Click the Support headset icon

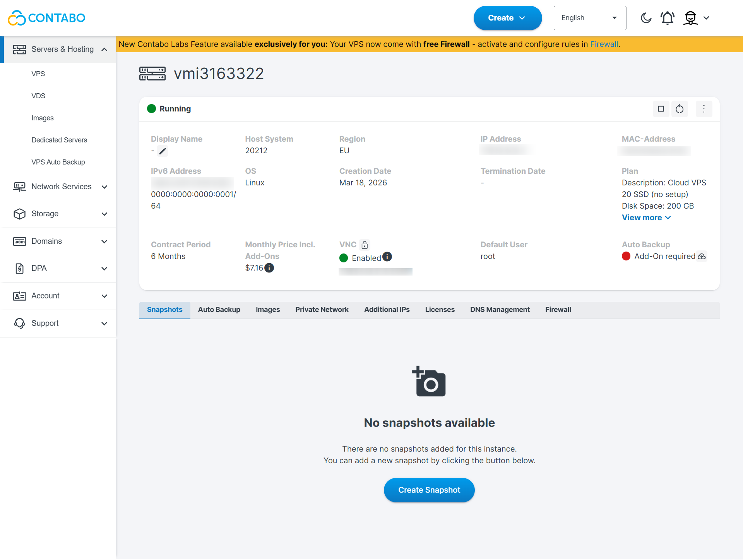tap(19, 324)
